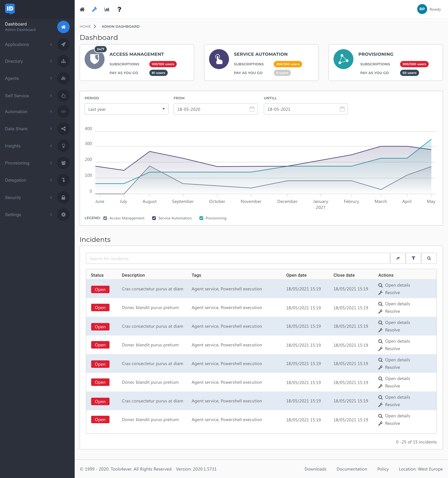
Task: Toggle the Service Automation legend checkbox
Action: pyautogui.click(x=154, y=218)
